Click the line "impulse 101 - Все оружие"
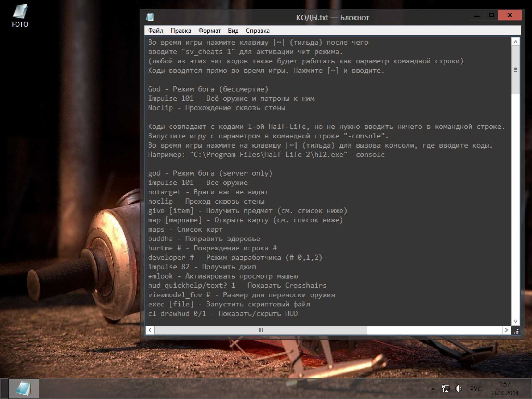 (198, 182)
